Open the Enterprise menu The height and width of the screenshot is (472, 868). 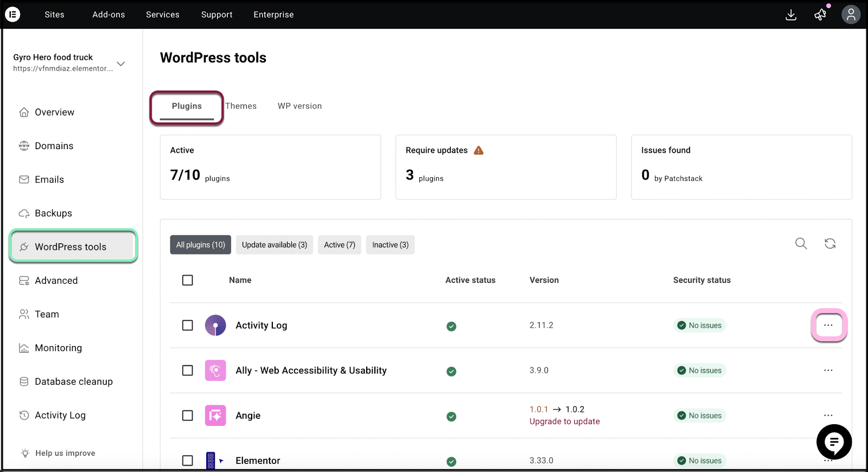click(x=273, y=15)
